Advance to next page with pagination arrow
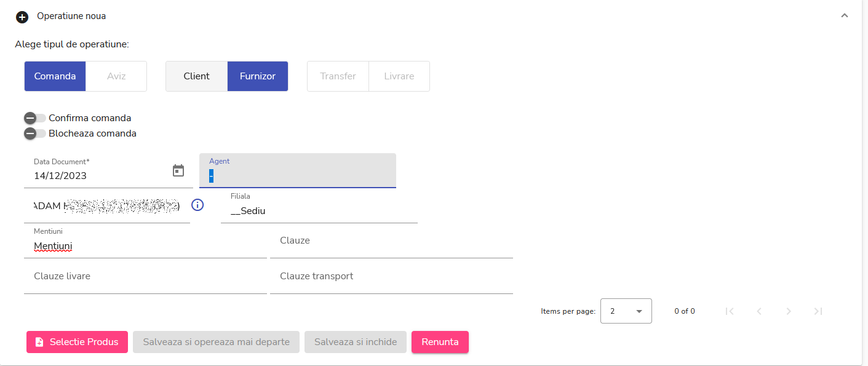 [x=788, y=311]
